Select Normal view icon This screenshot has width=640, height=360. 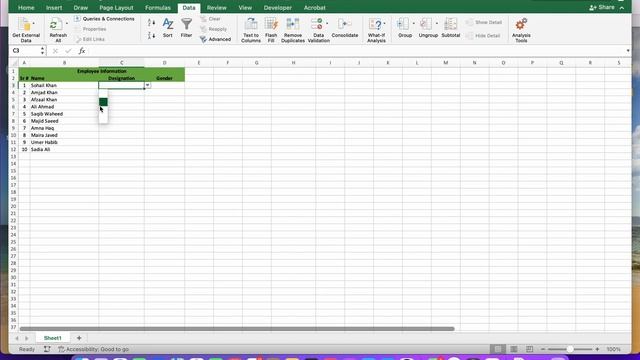tap(498, 349)
